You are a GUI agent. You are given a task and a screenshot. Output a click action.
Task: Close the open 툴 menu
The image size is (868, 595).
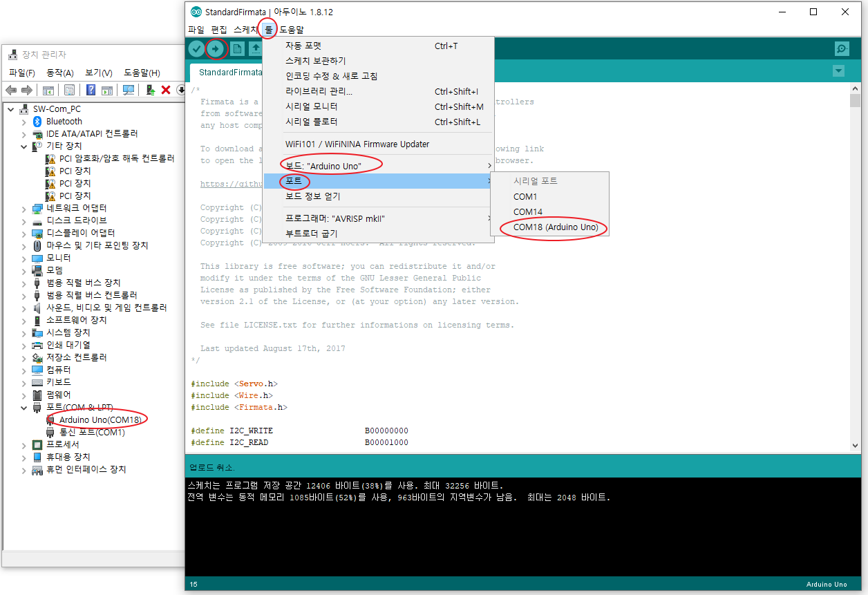pyautogui.click(x=269, y=30)
